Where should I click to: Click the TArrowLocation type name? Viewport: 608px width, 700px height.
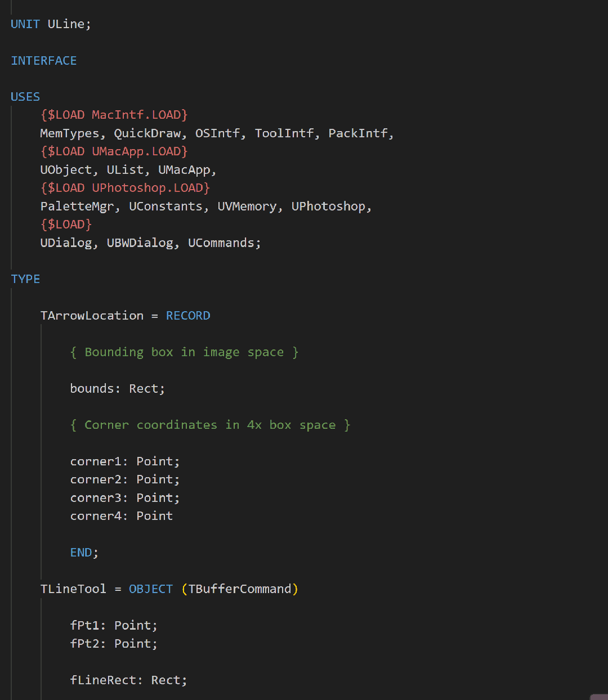coord(92,316)
